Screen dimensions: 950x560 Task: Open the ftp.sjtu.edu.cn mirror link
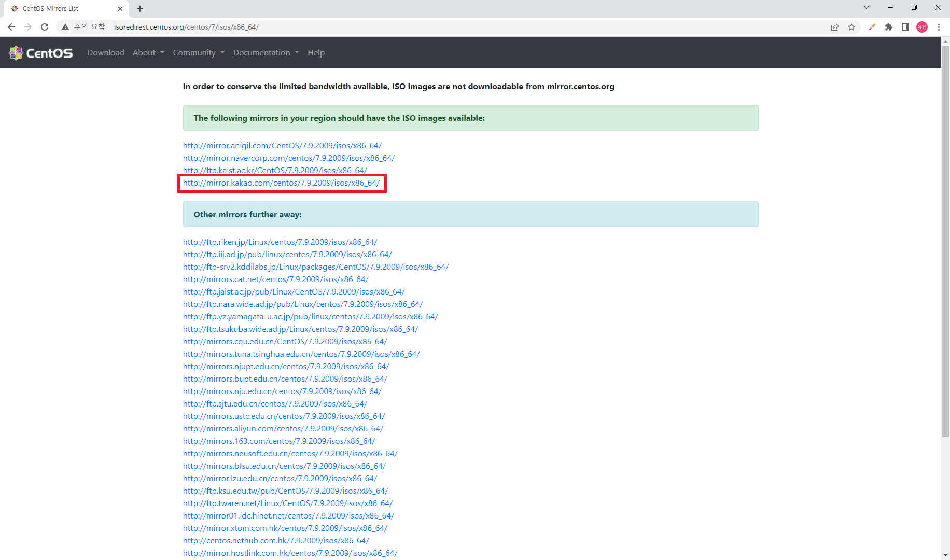point(275,404)
